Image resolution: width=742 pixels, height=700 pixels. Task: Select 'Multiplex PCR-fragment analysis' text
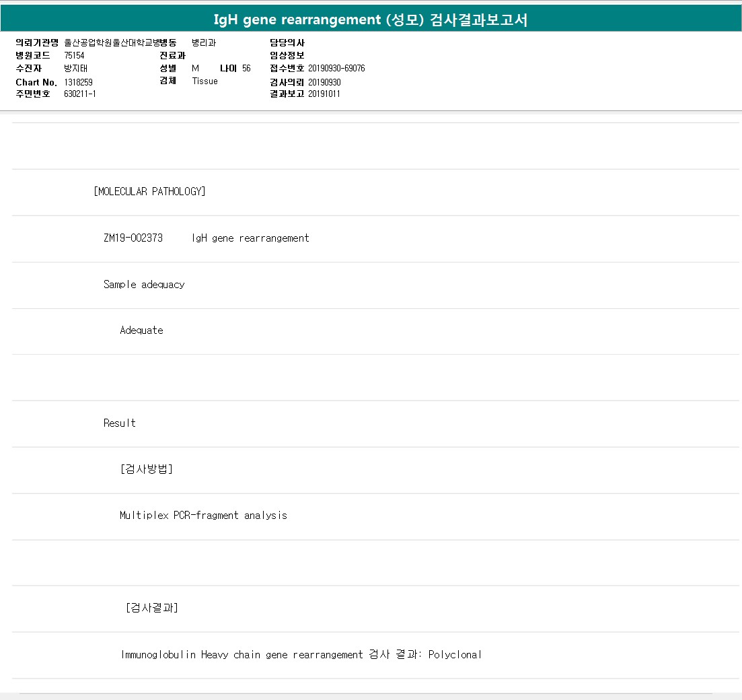tap(203, 516)
